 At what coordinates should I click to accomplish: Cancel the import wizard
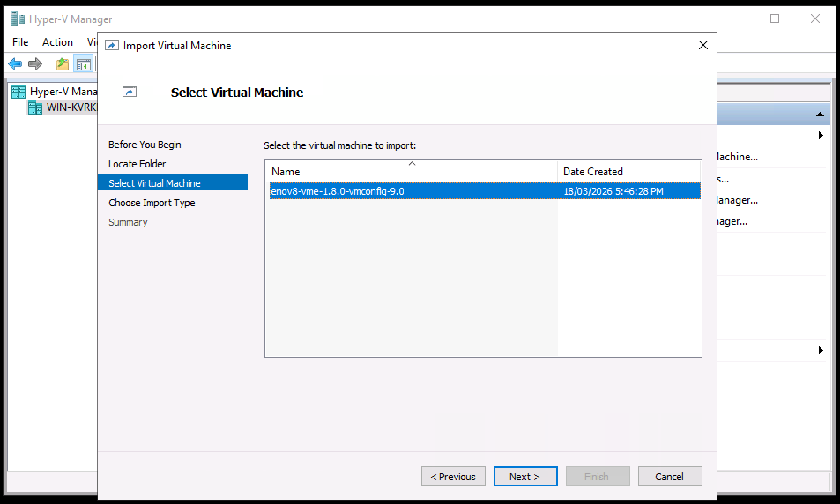coord(670,476)
